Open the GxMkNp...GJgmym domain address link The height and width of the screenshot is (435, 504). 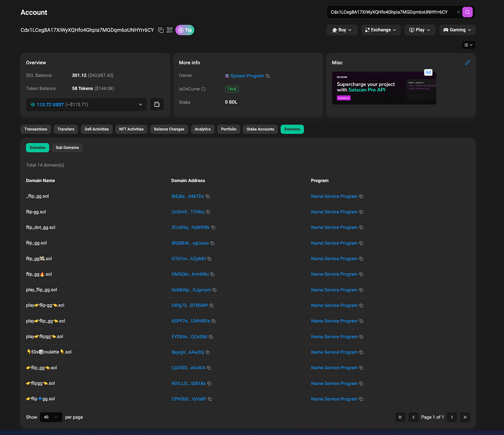[x=191, y=290]
